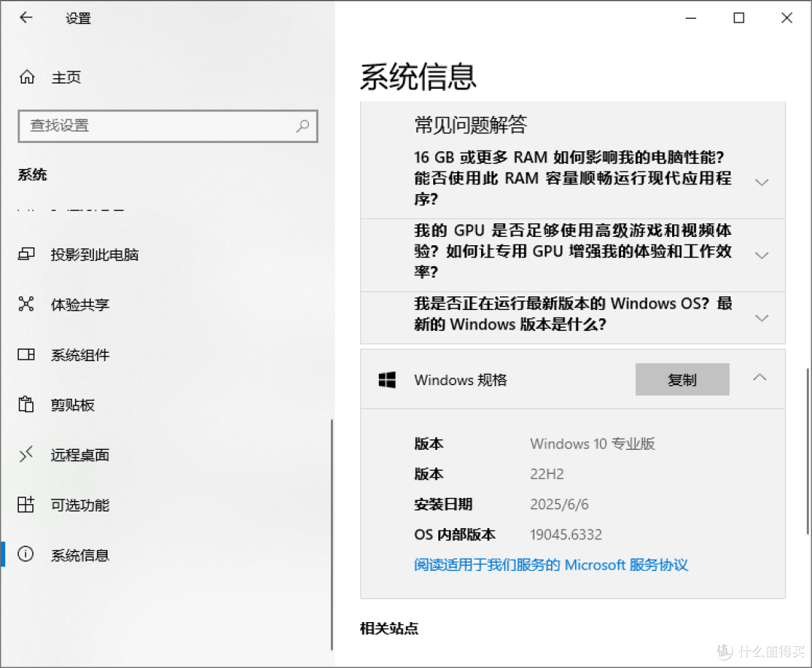Collapse the Windows 规格 section chevron
The image size is (812, 668).
click(x=759, y=378)
